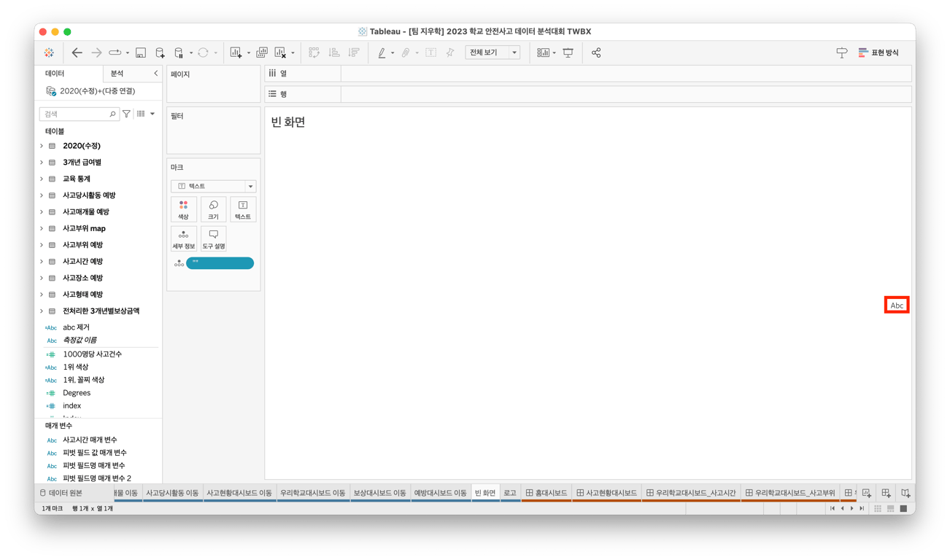Click the 도구 설명 button on Marks card
Screen dimensions: 950x560
click(x=213, y=238)
